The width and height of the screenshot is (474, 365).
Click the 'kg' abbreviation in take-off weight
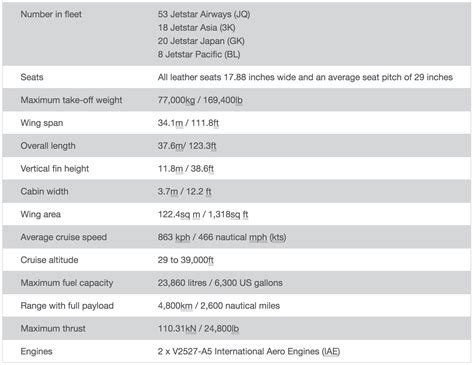click(190, 100)
